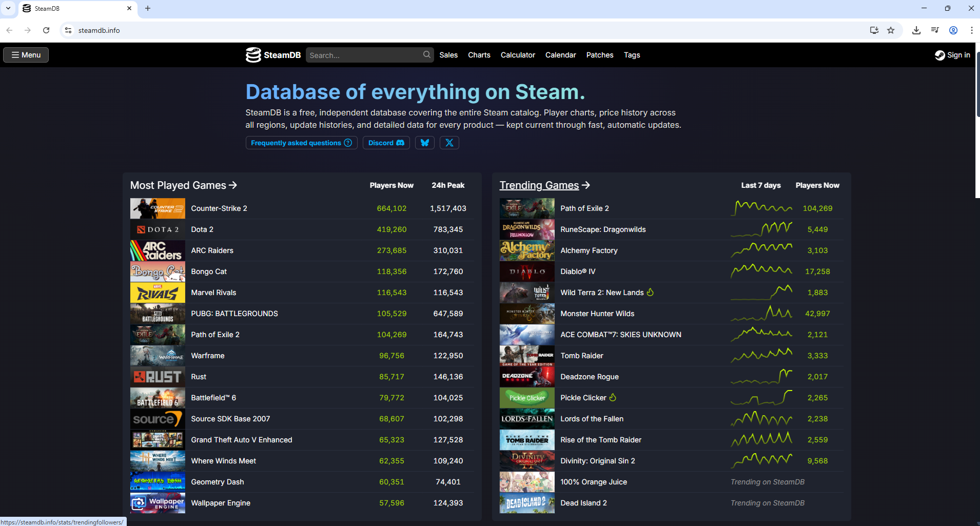This screenshot has height=526, width=980.
Task: Click the search magnifier icon
Action: [427, 54]
